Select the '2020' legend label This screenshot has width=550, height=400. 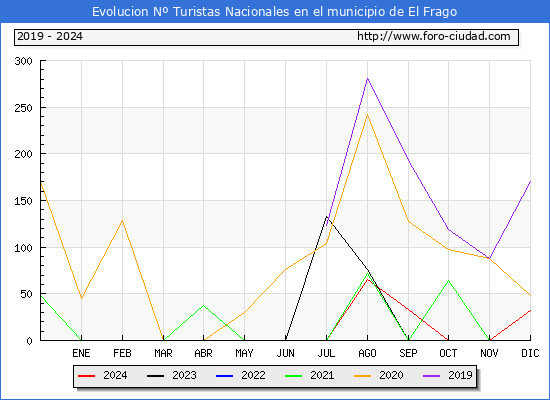[391, 375]
